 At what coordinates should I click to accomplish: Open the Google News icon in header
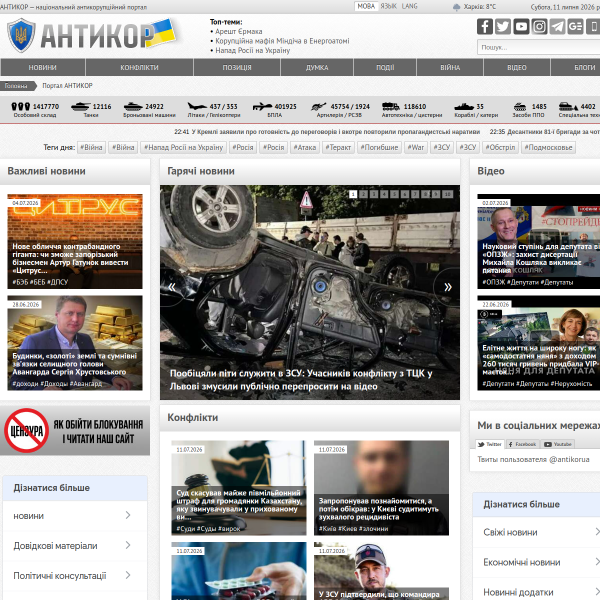(x=575, y=26)
